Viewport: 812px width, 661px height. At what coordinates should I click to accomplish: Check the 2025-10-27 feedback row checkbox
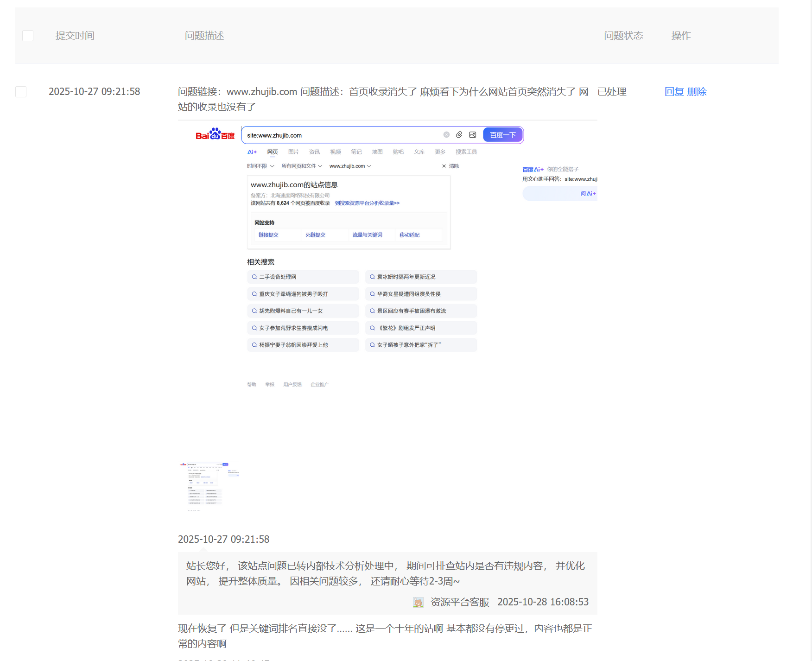click(x=21, y=92)
